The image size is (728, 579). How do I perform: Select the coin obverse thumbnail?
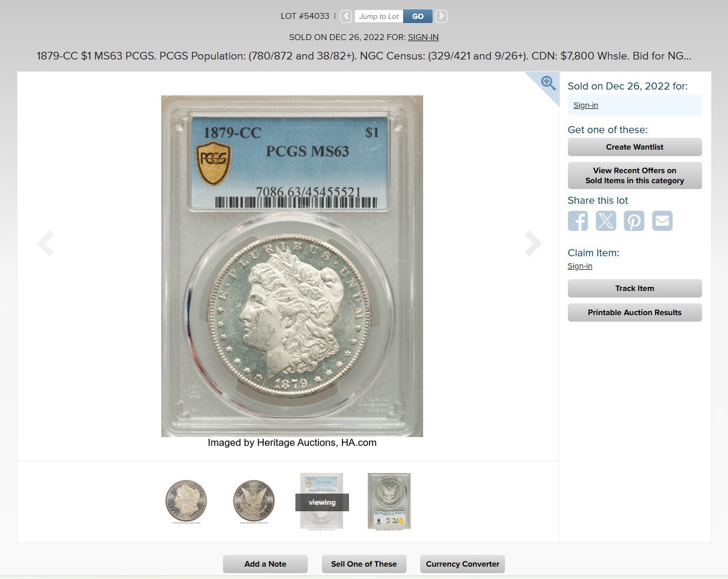pos(186,501)
